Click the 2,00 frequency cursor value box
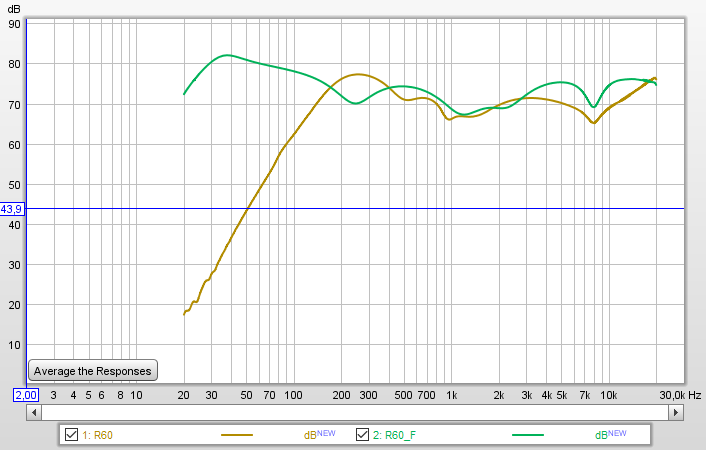The height and width of the screenshot is (450, 706). click(x=26, y=395)
